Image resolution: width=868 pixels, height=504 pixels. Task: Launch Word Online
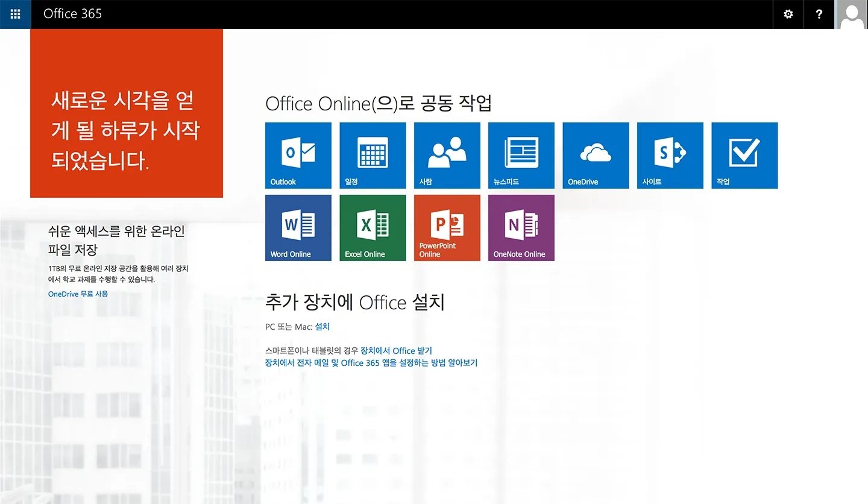click(298, 228)
